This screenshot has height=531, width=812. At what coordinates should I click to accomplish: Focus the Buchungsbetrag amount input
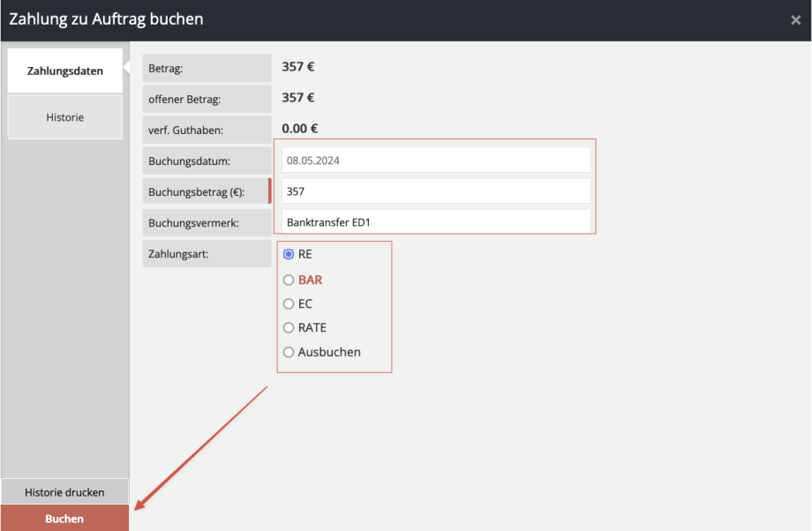pyautogui.click(x=436, y=191)
